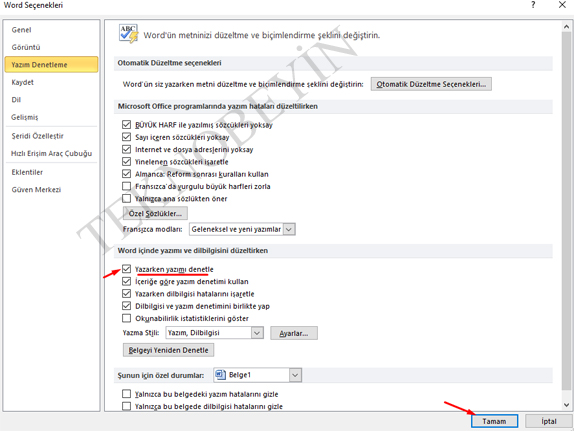The width and height of the screenshot is (574, 431).
Task: Toggle Yazarken dilbilgisi hatalarını işaretle
Action: click(126, 294)
